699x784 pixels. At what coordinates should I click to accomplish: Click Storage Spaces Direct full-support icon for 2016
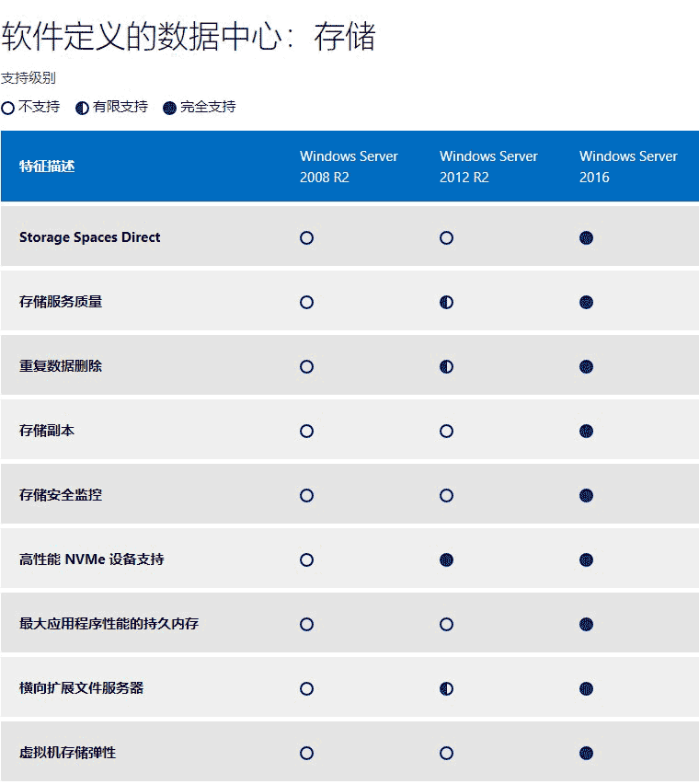point(586,237)
